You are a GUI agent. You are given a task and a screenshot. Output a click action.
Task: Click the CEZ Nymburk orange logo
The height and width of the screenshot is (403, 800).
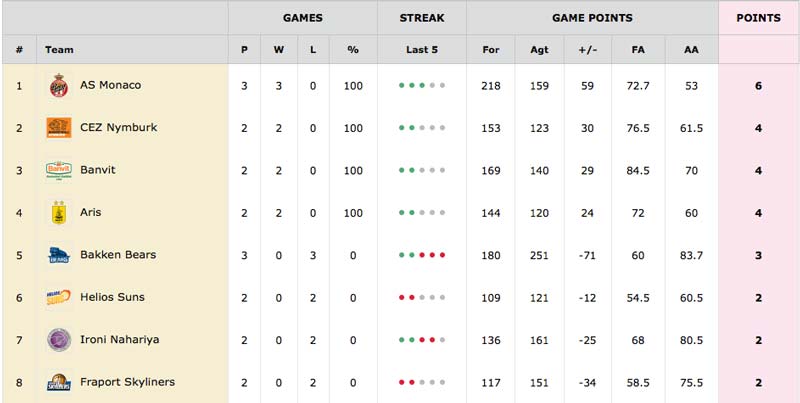point(59,128)
